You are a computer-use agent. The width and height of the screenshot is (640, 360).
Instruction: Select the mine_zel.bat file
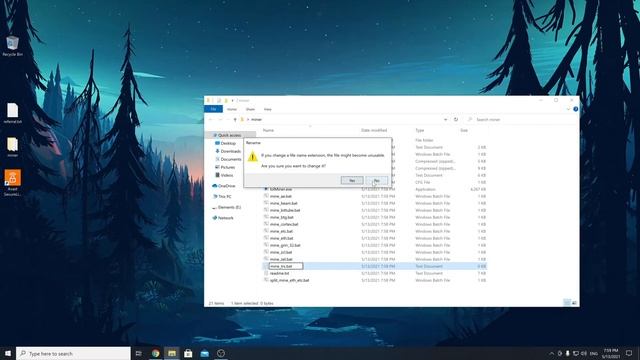281,259
